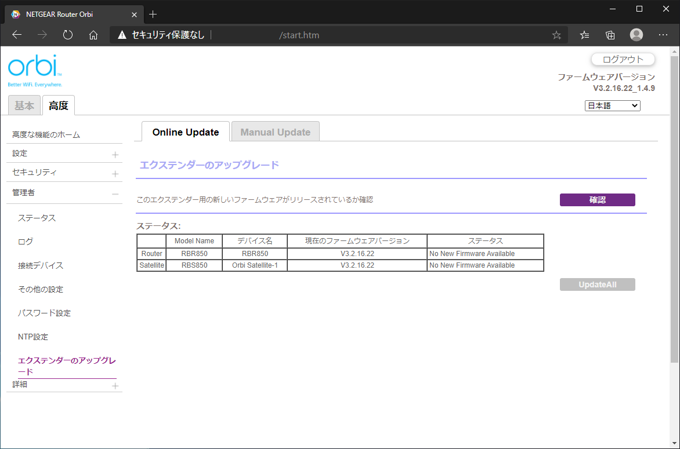Click the Orbi logo

click(35, 70)
